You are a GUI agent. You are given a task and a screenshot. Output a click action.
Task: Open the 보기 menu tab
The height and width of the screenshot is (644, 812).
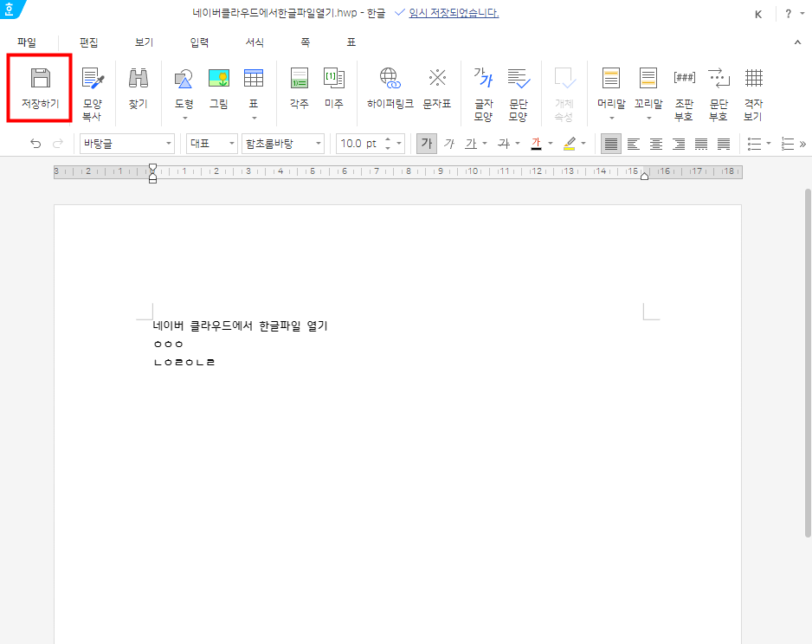(144, 42)
